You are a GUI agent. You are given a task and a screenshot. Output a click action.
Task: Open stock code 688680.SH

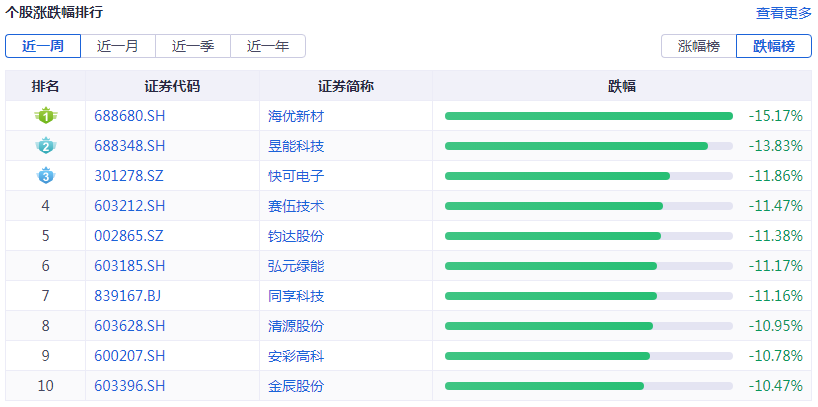[x=129, y=116]
